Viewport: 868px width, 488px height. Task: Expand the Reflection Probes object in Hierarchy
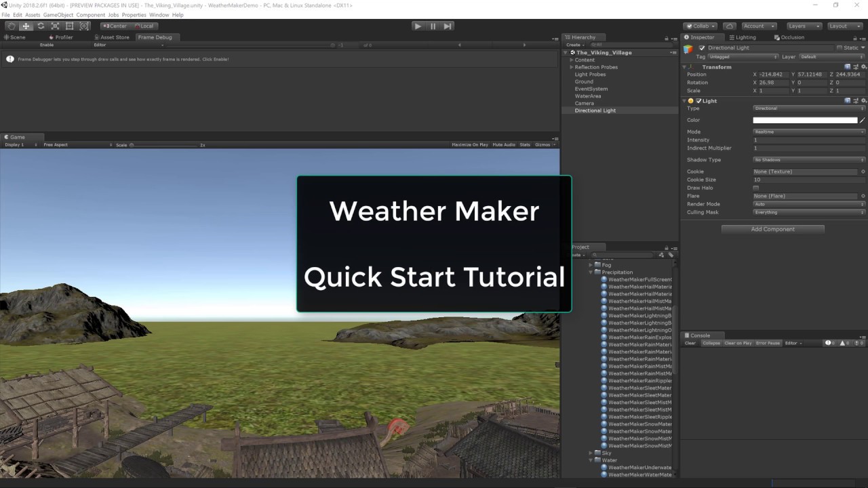coord(572,67)
